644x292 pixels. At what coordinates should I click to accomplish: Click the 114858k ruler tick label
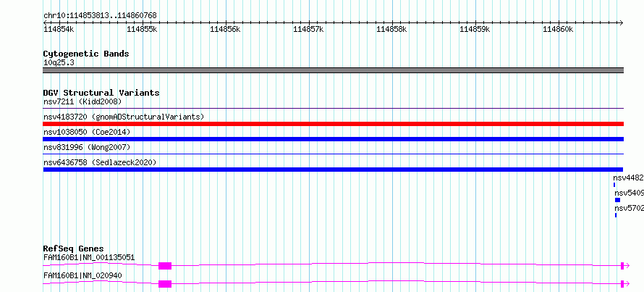point(391,29)
